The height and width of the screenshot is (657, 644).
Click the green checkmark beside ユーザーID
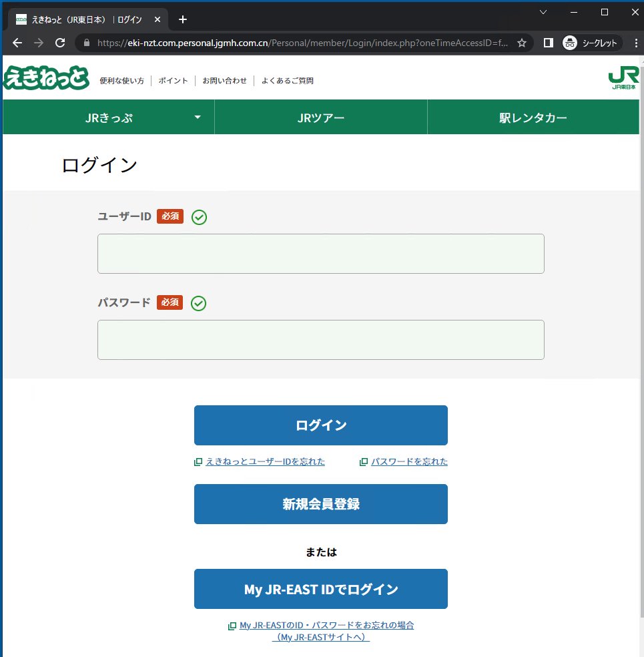click(200, 217)
